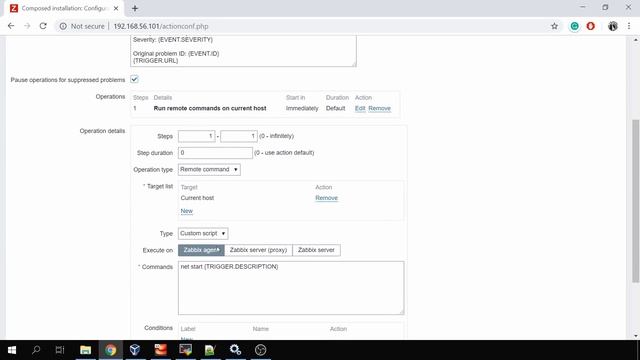This screenshot has height=360, width=640.
Task: Click the browser forward arrow
Action: click(27, 26)
